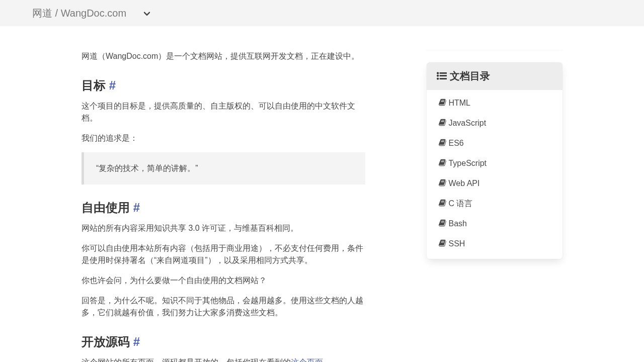Click the anchor link beside 目标 heading
The image size is (644, 362).
click(112, 85)
